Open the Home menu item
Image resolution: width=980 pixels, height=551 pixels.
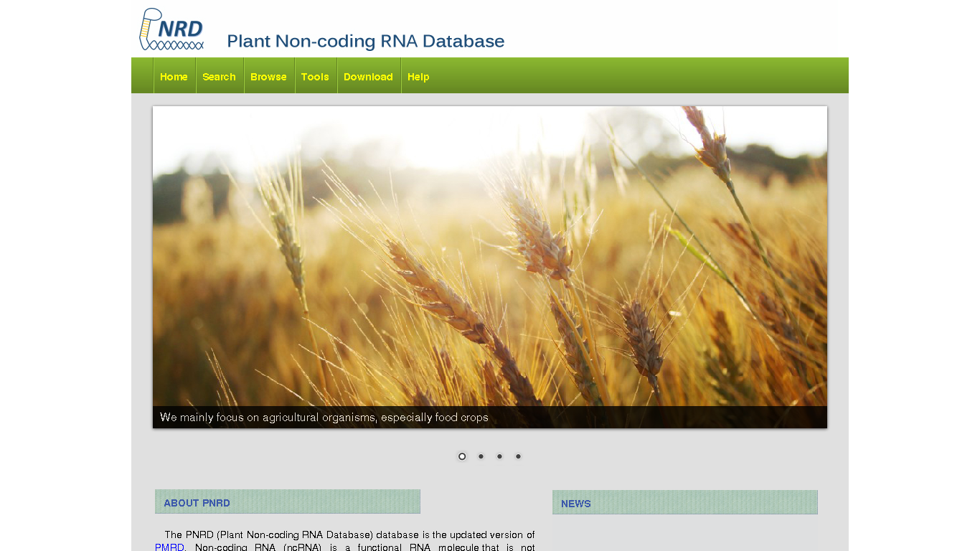pos(174,77)
